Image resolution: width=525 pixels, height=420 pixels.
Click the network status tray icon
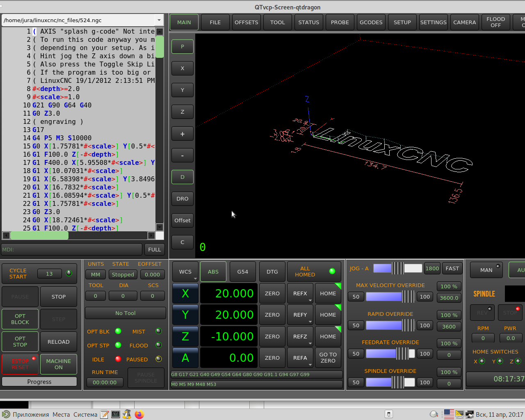click(469, 414)
